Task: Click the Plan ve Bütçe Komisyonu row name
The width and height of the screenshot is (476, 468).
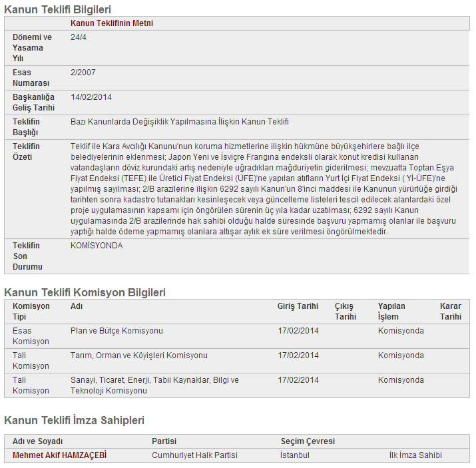Action: point(117,331)
